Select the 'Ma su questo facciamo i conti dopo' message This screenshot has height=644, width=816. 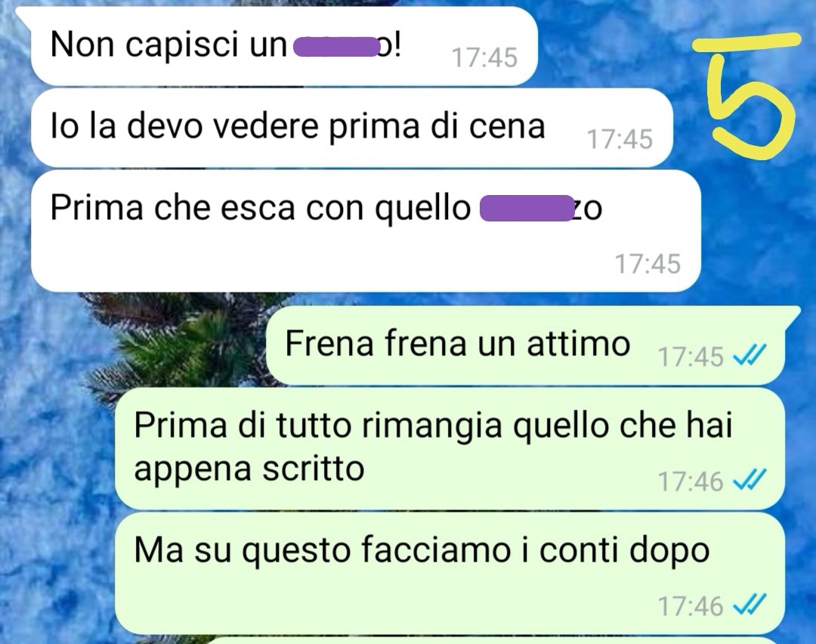tap(450, 573)
